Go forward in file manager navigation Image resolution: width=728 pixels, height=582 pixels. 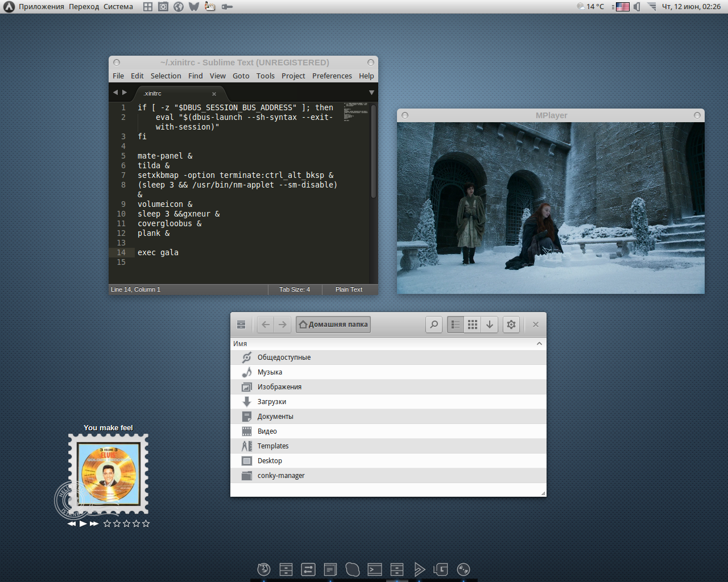pos(283,325)
